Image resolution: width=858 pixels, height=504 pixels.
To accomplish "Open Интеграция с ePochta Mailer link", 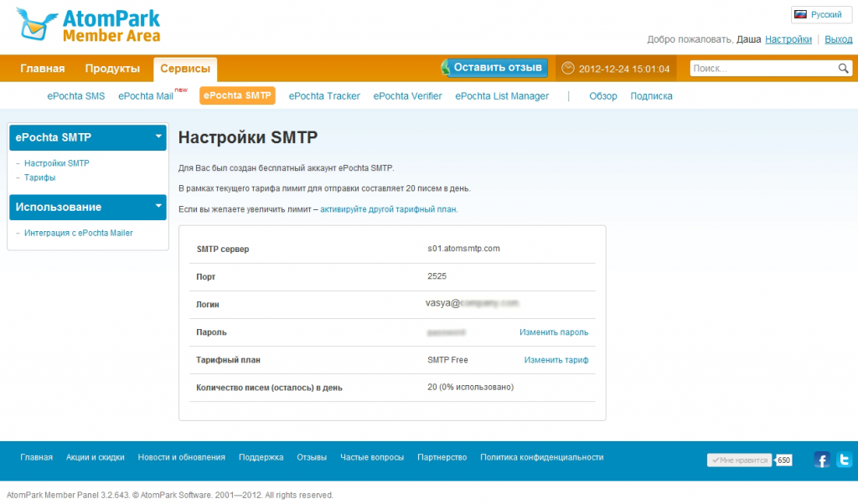I will pyautogui.click(x=78, y=233).
